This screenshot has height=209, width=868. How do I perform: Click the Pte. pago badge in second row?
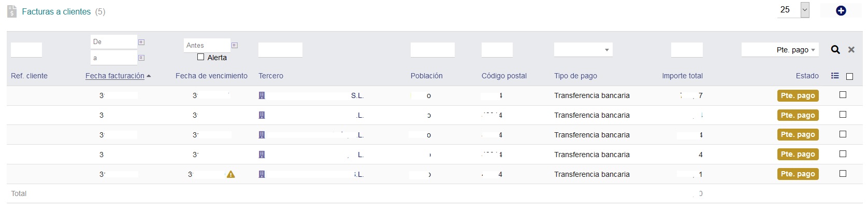tap(798, 115)
